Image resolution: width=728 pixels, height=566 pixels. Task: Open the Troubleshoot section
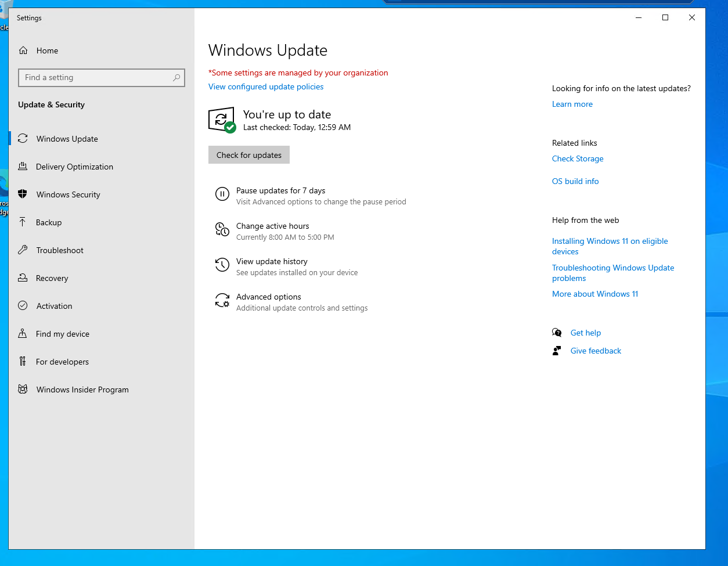click(102, 250)
